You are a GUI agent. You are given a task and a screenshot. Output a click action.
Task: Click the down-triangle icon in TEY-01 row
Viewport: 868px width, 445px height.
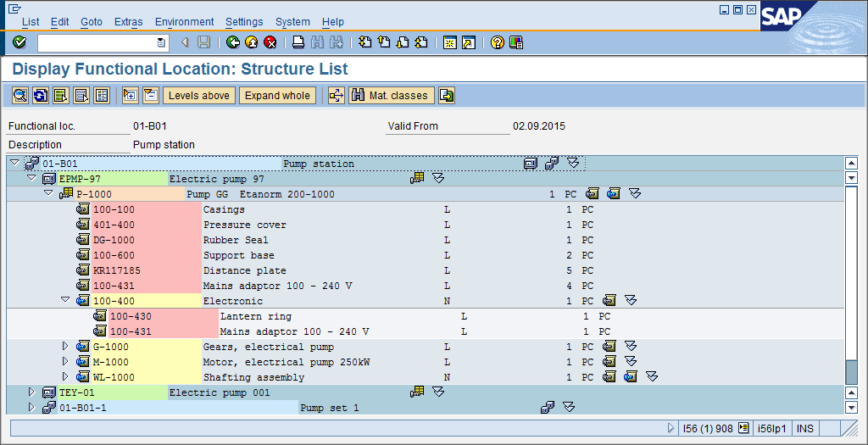(438, 392)
